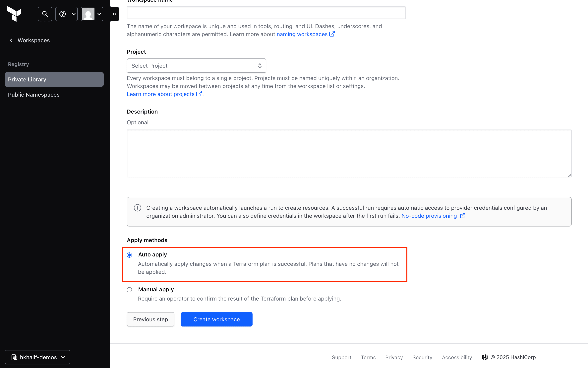Open the Select Project dropdown
The width and height of the screenshot is (588, 368).
coord(196,66)
